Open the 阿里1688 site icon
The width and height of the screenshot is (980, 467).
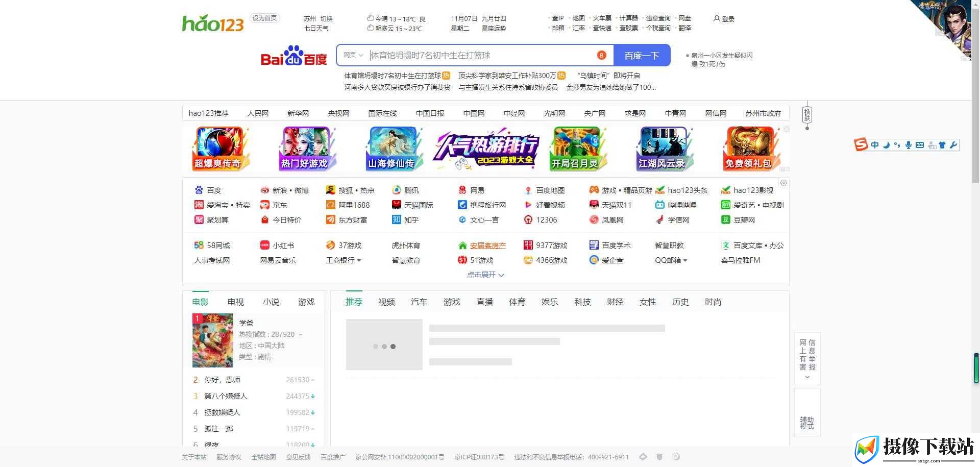click(330, 205)
